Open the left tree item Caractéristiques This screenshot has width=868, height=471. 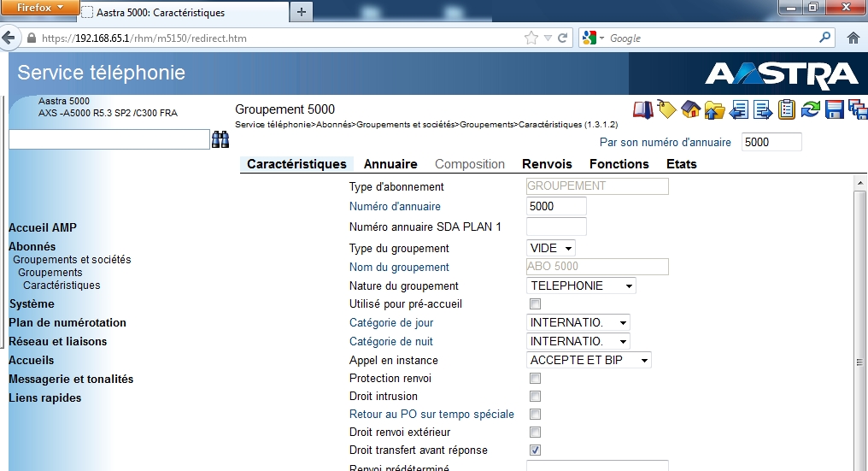pyautogui.click(x=62, y=285)
